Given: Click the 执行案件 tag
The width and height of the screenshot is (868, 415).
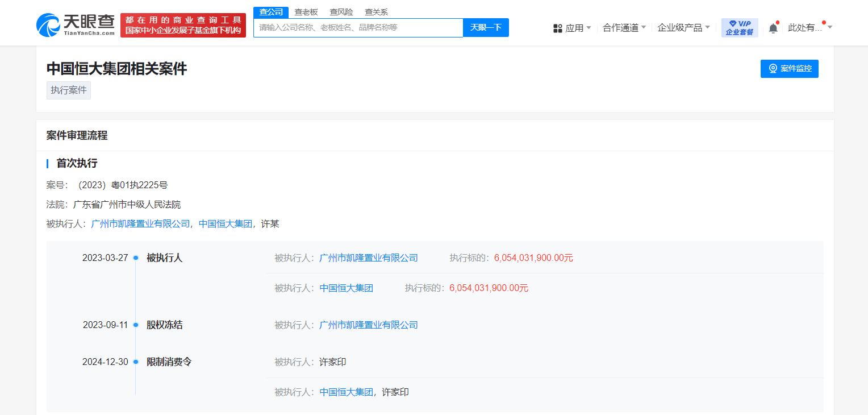Looking at the screenshot, I should [x=69, y=90].
